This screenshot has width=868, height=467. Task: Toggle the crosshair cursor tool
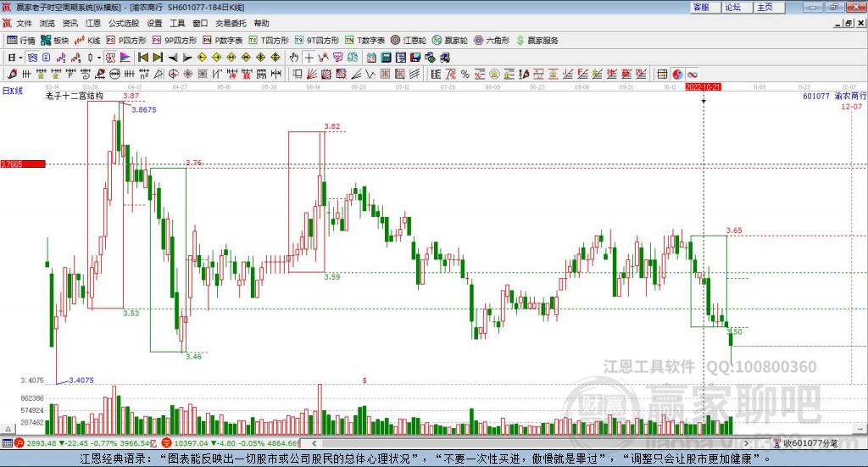pyautogui.click(x=309, y=58)
